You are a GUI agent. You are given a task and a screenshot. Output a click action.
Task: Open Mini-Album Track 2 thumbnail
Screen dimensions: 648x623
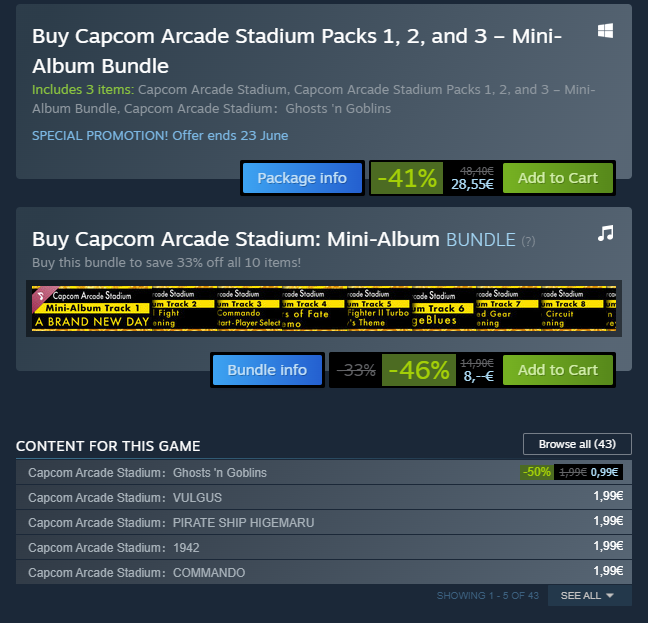[184, 310]
